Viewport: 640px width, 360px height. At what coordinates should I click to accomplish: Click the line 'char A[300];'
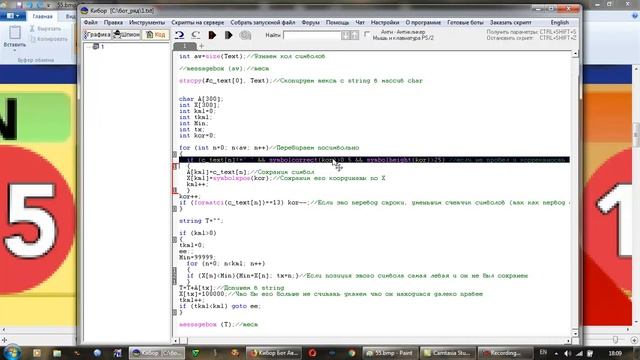pyautogui.click(x=201, y=99)
